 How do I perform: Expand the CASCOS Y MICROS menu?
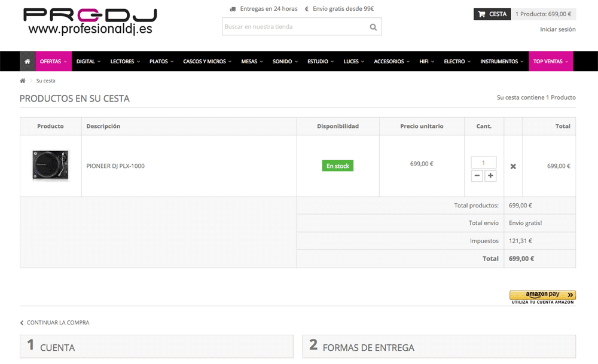tap(207, 62)
